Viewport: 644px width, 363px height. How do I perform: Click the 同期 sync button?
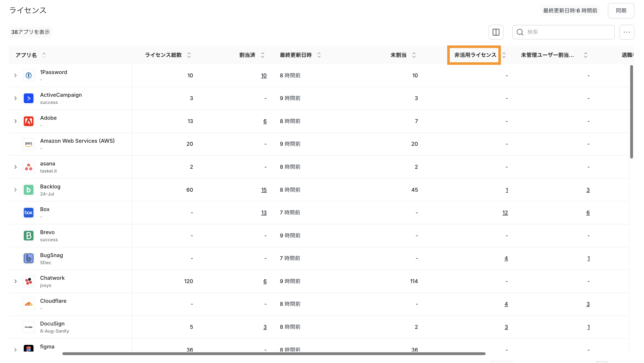pos(621,11)
